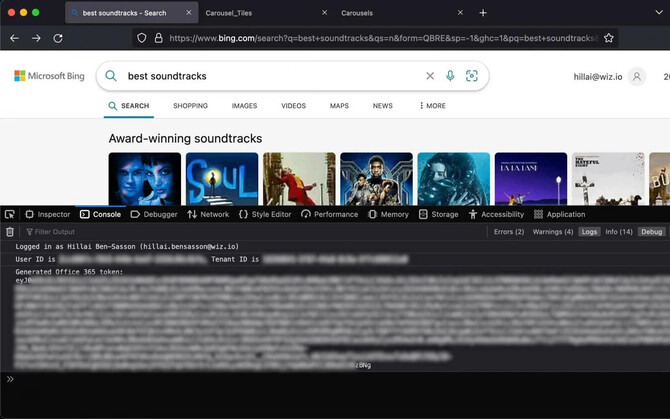This screenshot has height=419, width=670.
Task: Open the La La Land soundtrack thumbnail
Action: (531, 179)
